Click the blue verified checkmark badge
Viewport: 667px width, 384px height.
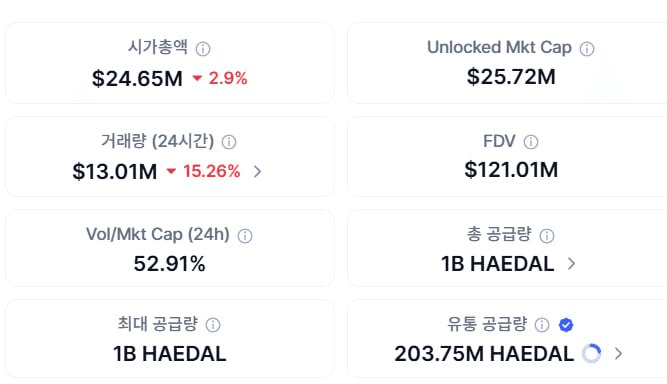[566, 325]
